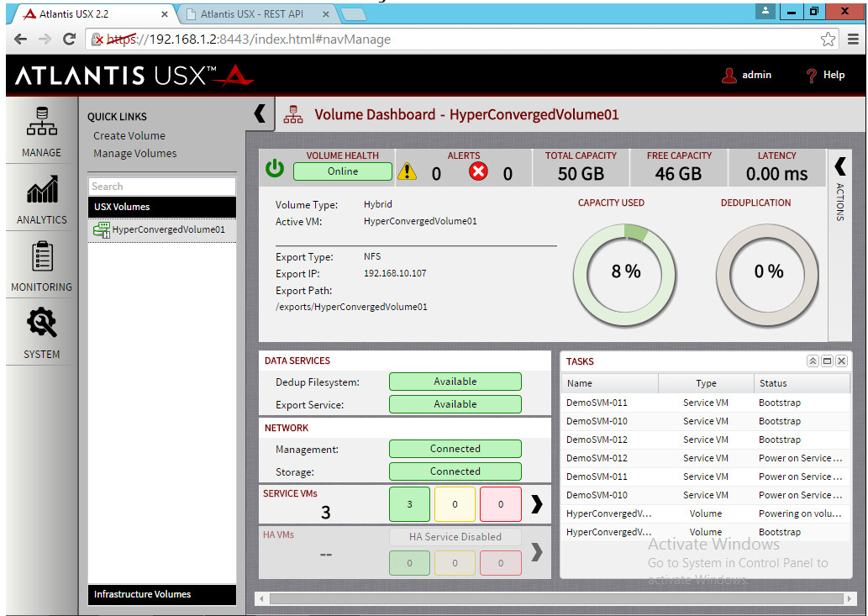Open the Monitoring clipboard icon
Screen dimensions: 868x616
pos(42,256)
